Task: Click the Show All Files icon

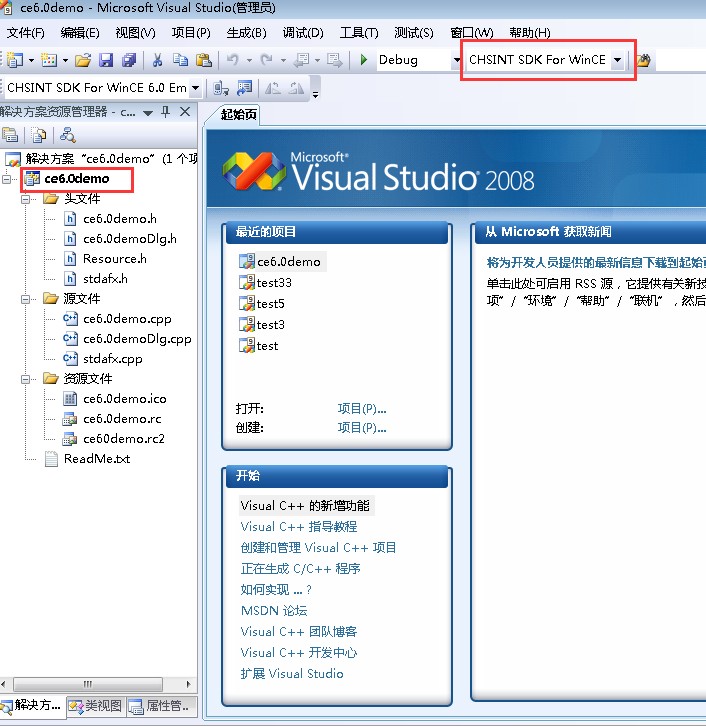Action: click(39, 135)
